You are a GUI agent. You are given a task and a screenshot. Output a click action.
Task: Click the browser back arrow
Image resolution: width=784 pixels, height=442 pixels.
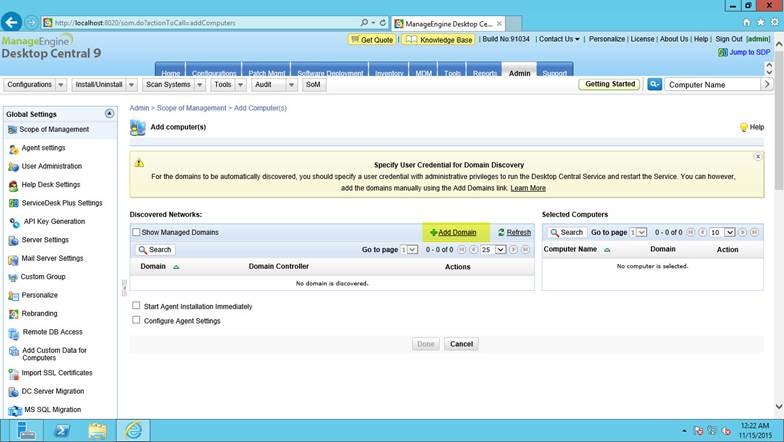pyautogui.click(x=11, y=22)
